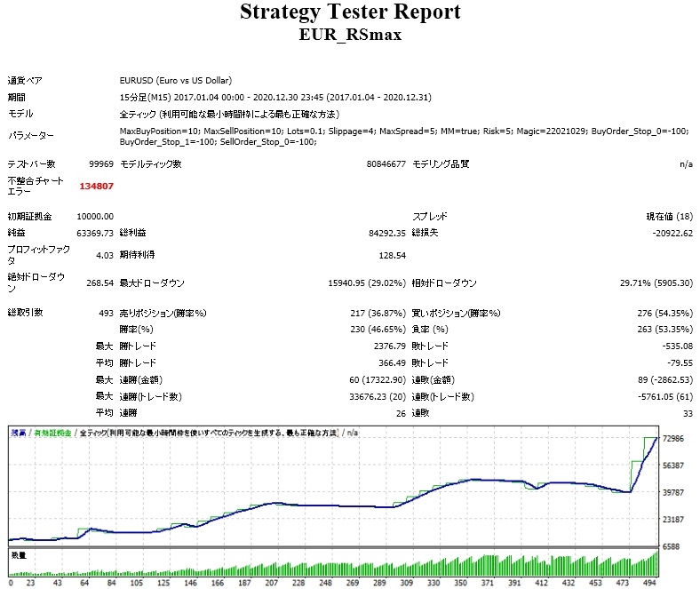Select average loss trade -79.55
Image resolution: width=700 pixels, height=589 pixels.
coord(680,363)
